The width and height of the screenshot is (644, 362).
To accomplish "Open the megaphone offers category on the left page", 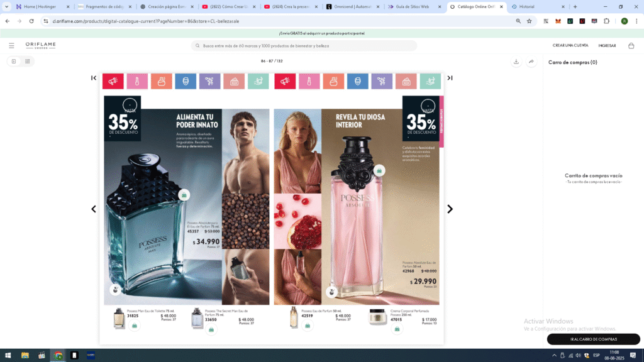I will 113,81.
